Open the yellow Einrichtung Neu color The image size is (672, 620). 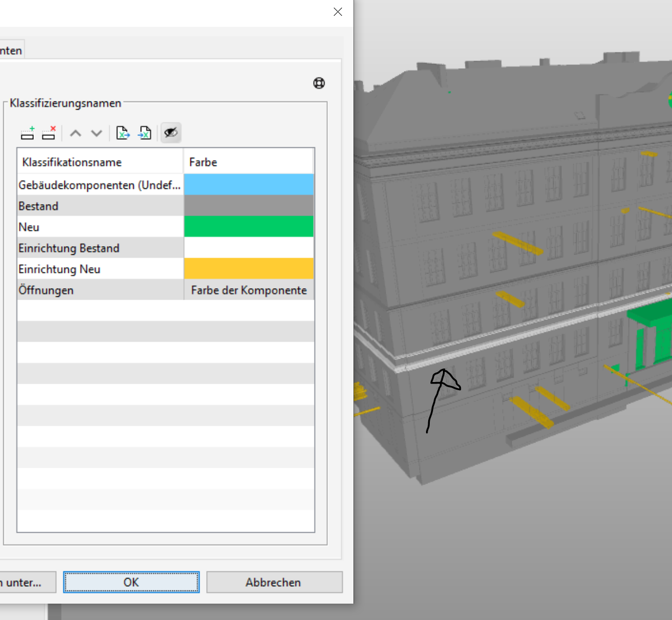tap(249, 269)
